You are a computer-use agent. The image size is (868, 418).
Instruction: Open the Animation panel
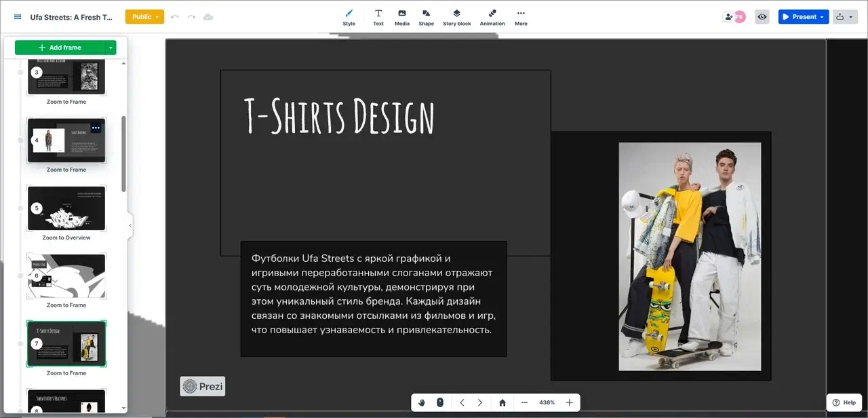492,17
